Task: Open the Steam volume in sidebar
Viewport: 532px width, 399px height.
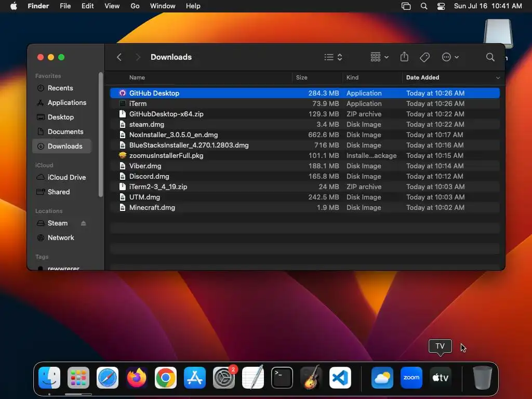Action: [58, 223]
